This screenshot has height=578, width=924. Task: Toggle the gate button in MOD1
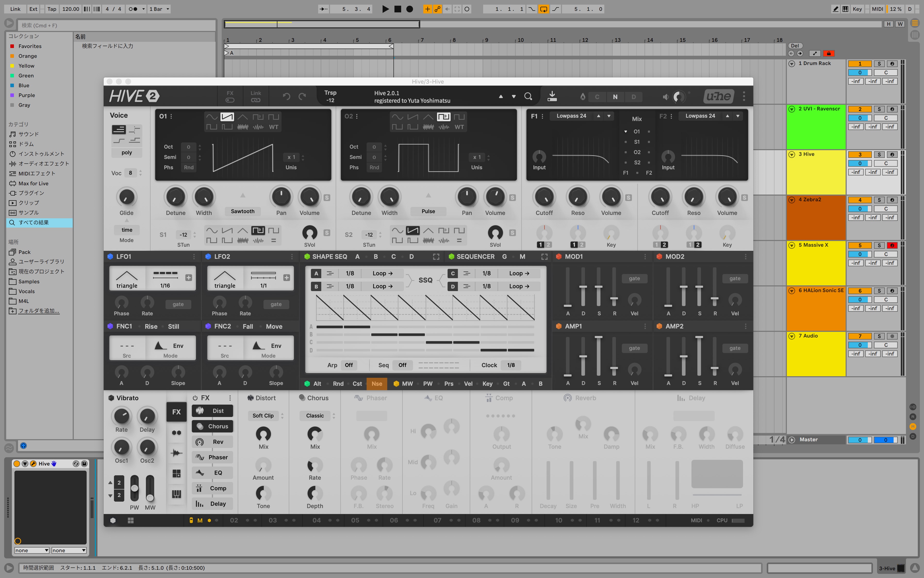[634, 279]
